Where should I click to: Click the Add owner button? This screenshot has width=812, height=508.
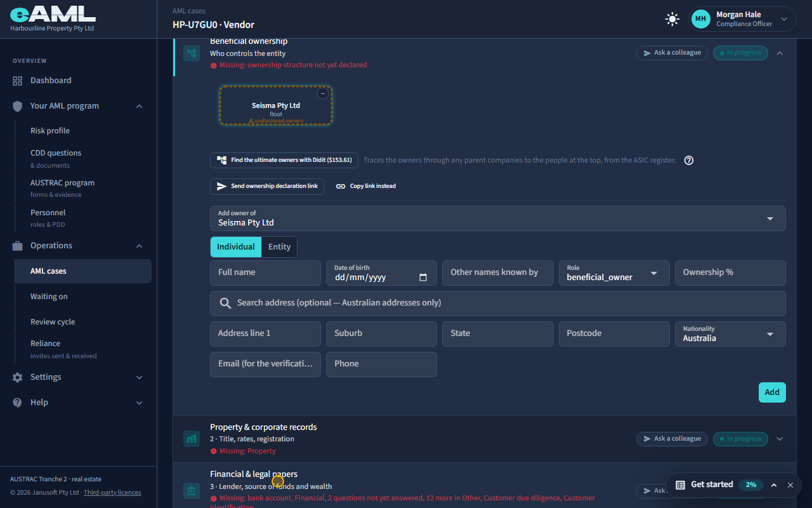click(772, 392)
